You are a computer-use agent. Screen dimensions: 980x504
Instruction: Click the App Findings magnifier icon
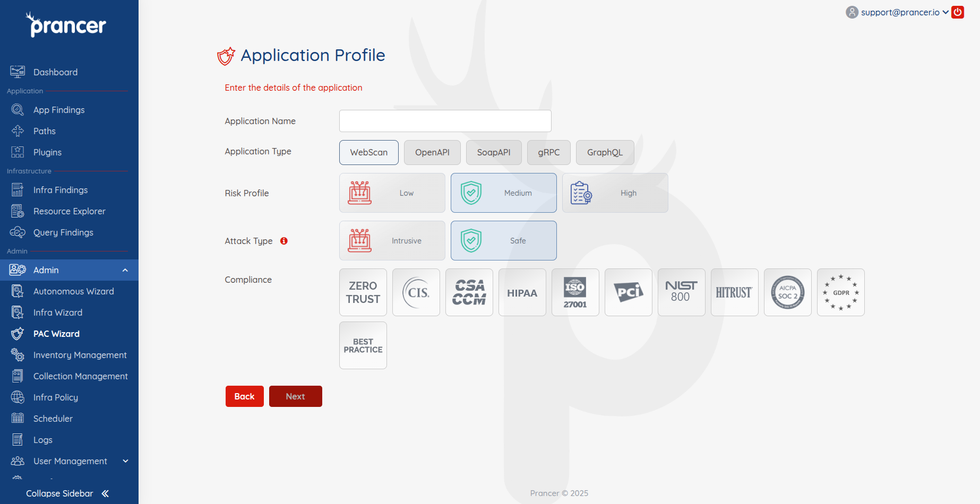pos(18,110)
